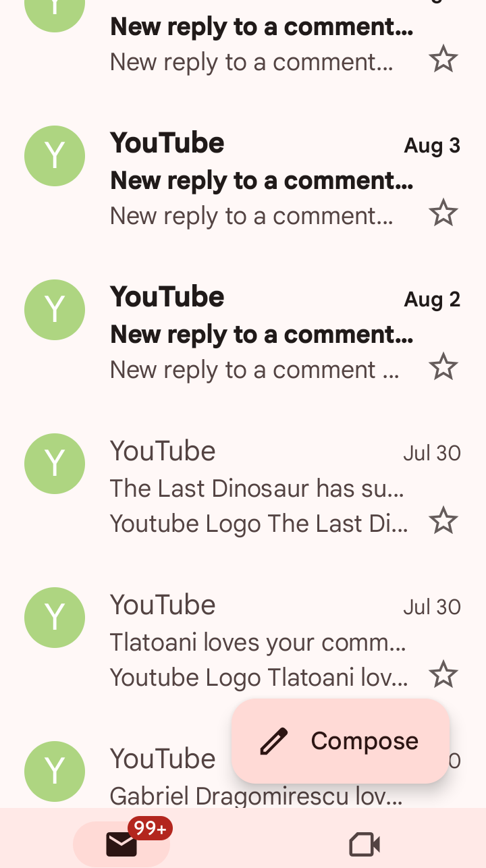Screen dimensions: 486x868
Task: Star the Aug 2 YouTube email
Action: (x=443, y=368)
